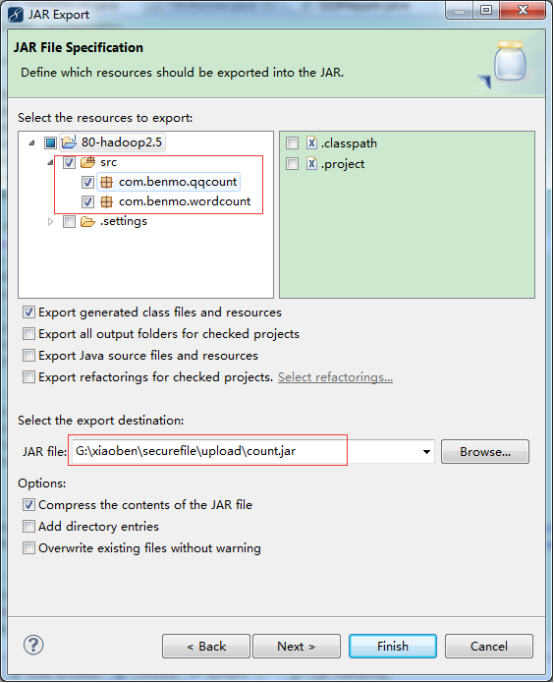Click the src source folder icon

tap(88, 162)
